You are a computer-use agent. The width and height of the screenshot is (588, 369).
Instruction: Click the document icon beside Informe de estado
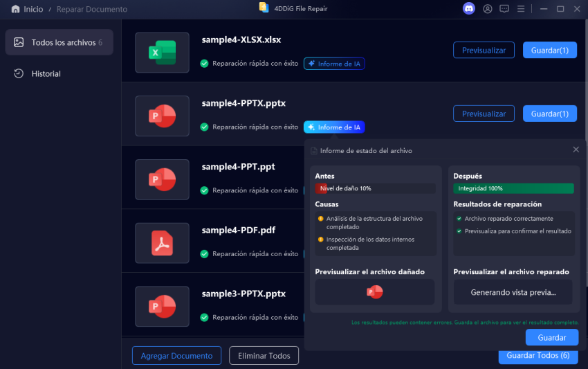click(314, 151)
